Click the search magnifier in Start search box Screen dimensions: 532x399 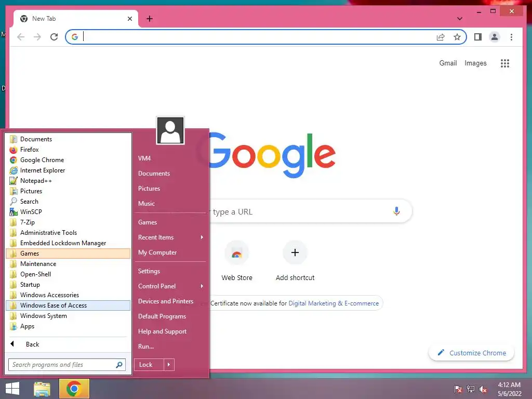click(119, 365)
